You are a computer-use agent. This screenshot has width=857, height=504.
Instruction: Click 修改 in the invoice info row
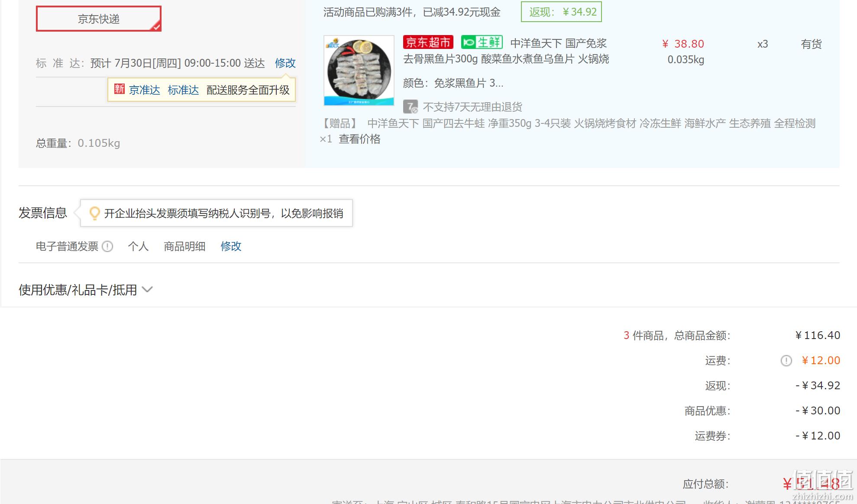pyautogui.click(x=231, y=246)
